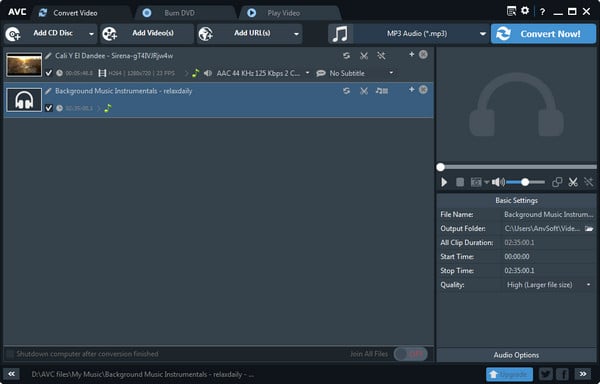
Task: Remove the Background Music Instrumentals item from the list
Action: tap(423, 89)
